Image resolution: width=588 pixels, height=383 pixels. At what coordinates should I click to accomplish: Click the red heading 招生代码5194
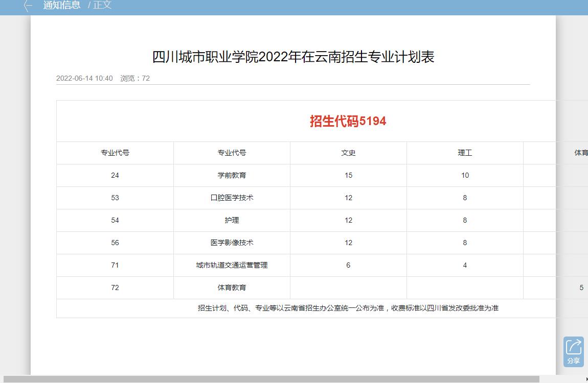pyautogui.click(x=348, y=121)
